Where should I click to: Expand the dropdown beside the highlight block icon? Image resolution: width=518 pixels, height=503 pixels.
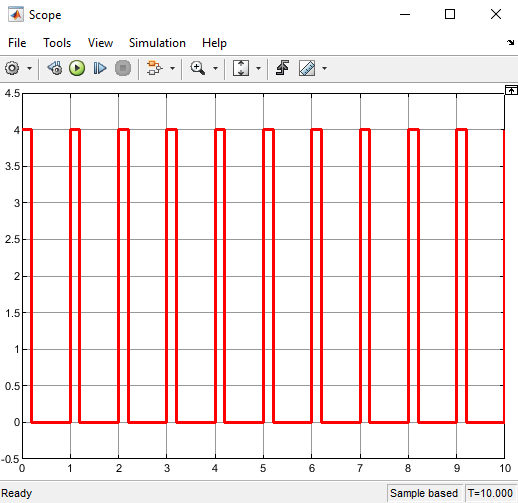172,68
